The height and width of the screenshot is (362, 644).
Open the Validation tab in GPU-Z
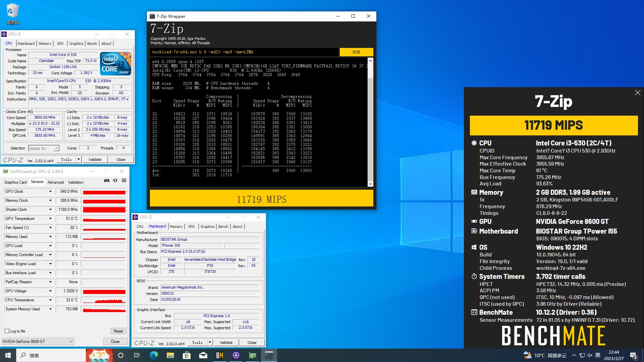[x=75, y=182]
